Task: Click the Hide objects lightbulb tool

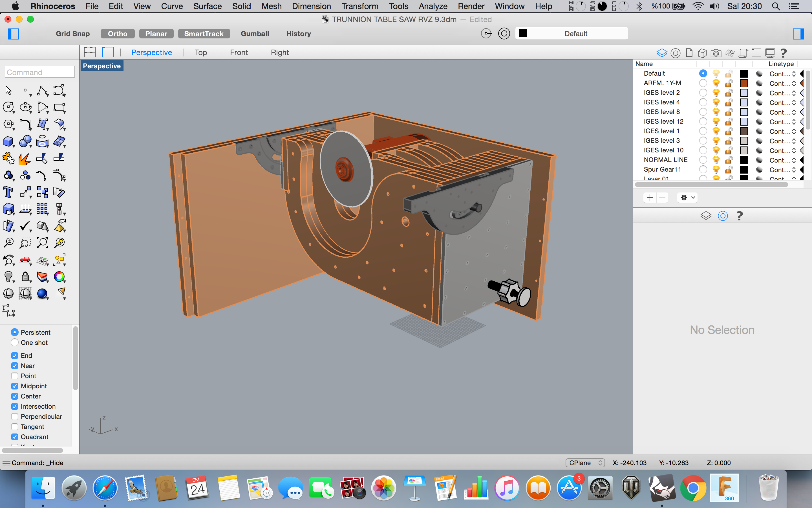Action: [8, 277]
